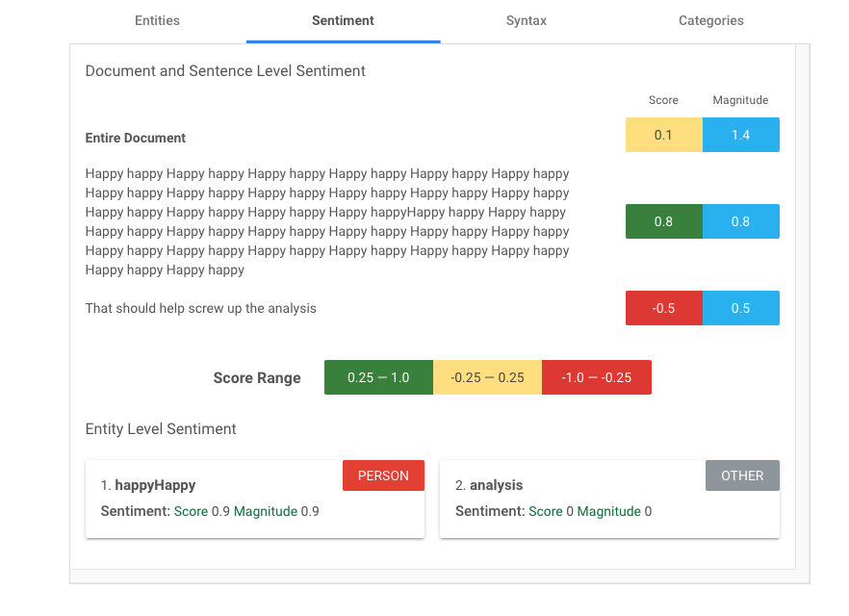Image resolution: width=849 pixels, height=616 pixels.
Task: Click the blue 1.4 magnitude box
Action: (x=740, y=135)
